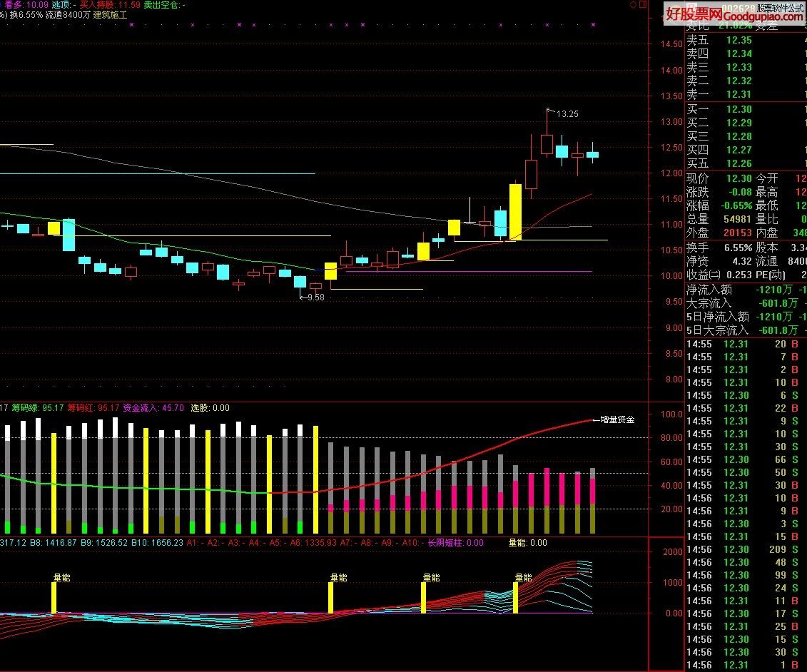Image resolution: width=807 pixels, height=672 pixels.
Task: Click the 卖五 12.35 ask row
Action: (x=746, y=40)
